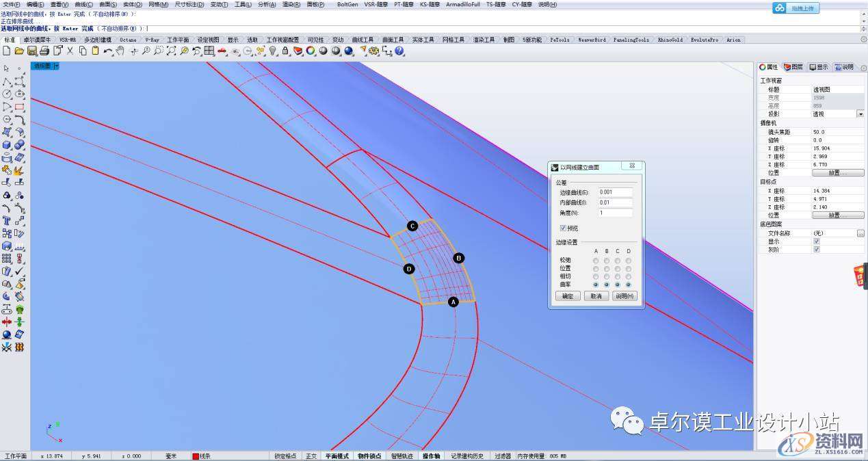Click the red layer color swatch in status bar

tap(195, 456)
